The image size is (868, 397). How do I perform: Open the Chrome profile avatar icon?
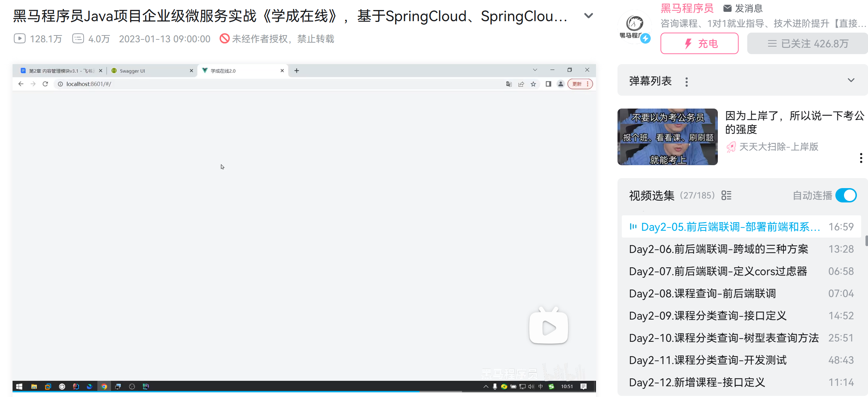(x=561, y=84)
